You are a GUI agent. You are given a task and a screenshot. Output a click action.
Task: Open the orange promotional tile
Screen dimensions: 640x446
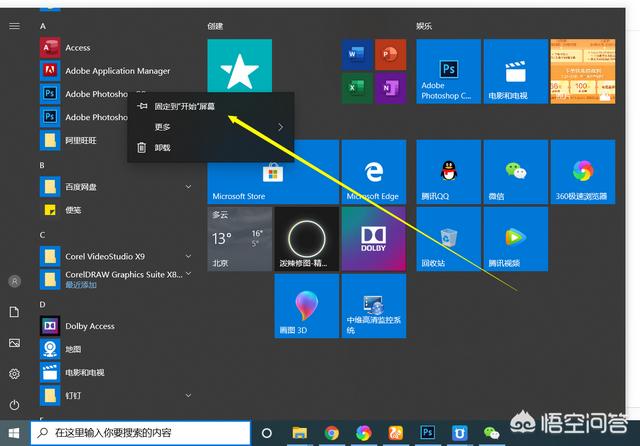point(583,71)
